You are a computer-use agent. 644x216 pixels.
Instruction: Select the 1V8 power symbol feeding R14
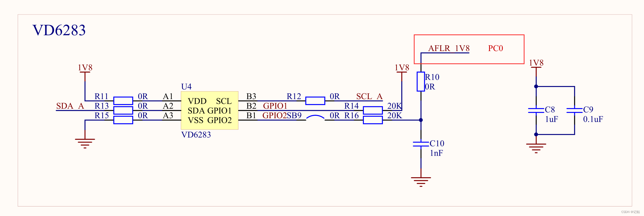pos(402,72)
